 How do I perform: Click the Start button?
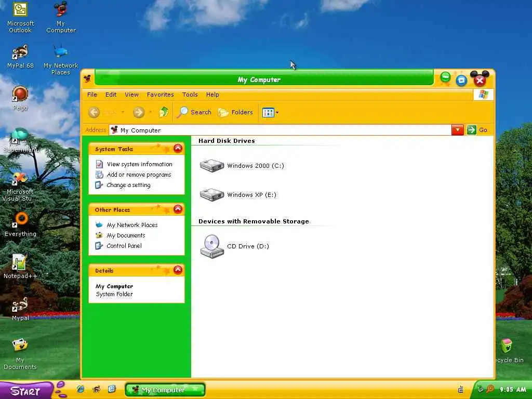pyautogui.click(x=26, y=391)
